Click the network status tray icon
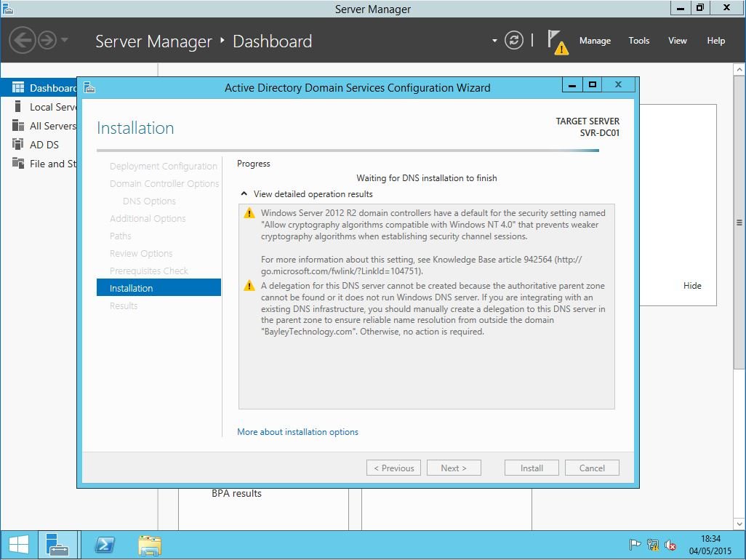The width and height of the screenshot is (746, 560). pos(653,545)
